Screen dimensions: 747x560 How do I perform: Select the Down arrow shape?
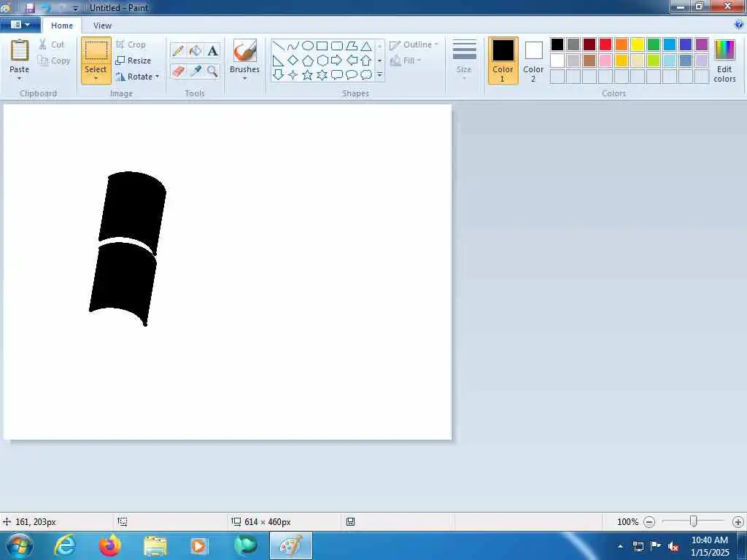coord(279,75)
